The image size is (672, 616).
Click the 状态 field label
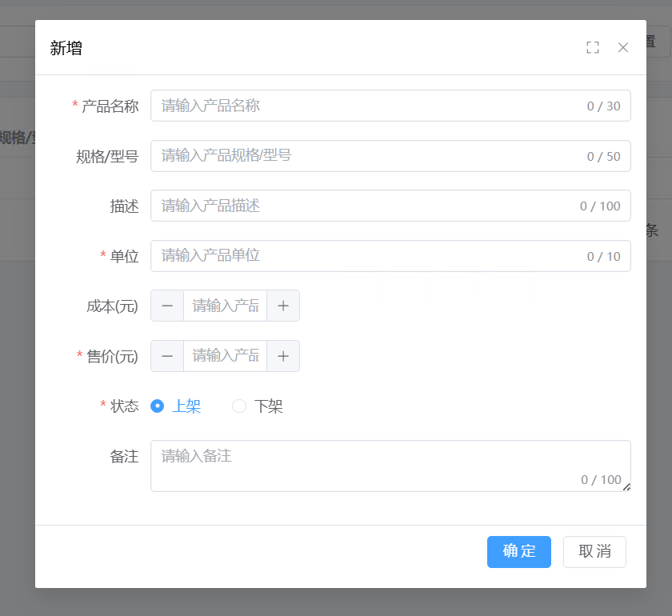click(124, 406)
